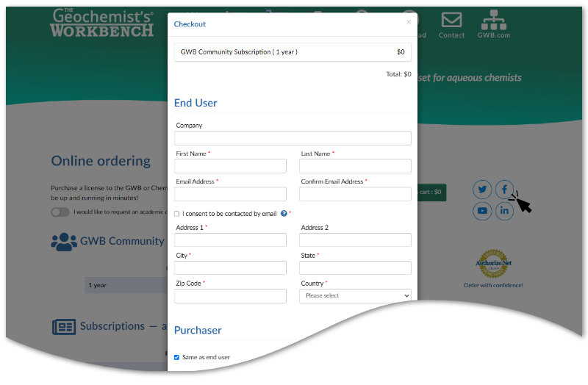Click the cart: $0 button

pyautogui.click(x=431, y=192)
